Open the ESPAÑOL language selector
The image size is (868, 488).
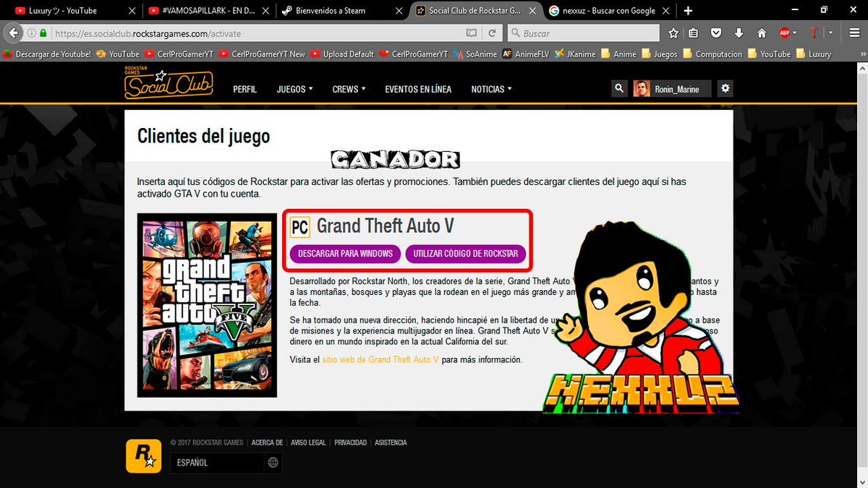(226, 463)
